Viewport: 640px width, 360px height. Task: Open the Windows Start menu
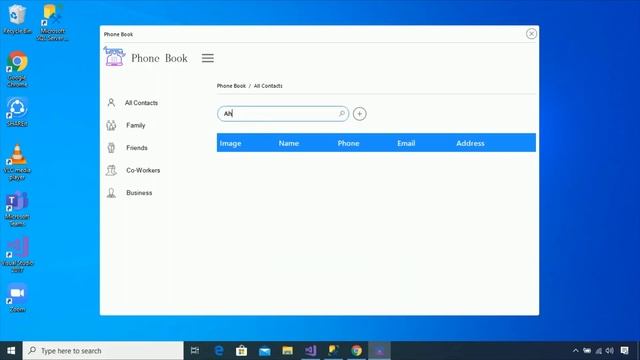tap(11, 351)
